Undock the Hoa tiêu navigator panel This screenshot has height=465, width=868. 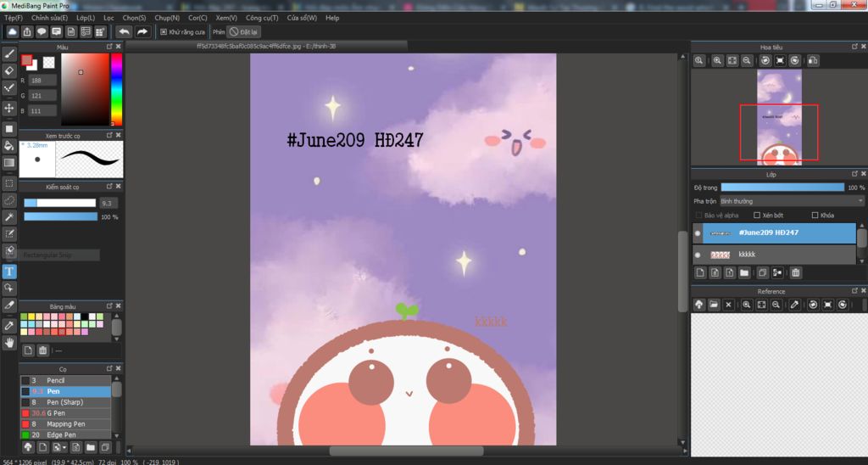coord(854,47)
